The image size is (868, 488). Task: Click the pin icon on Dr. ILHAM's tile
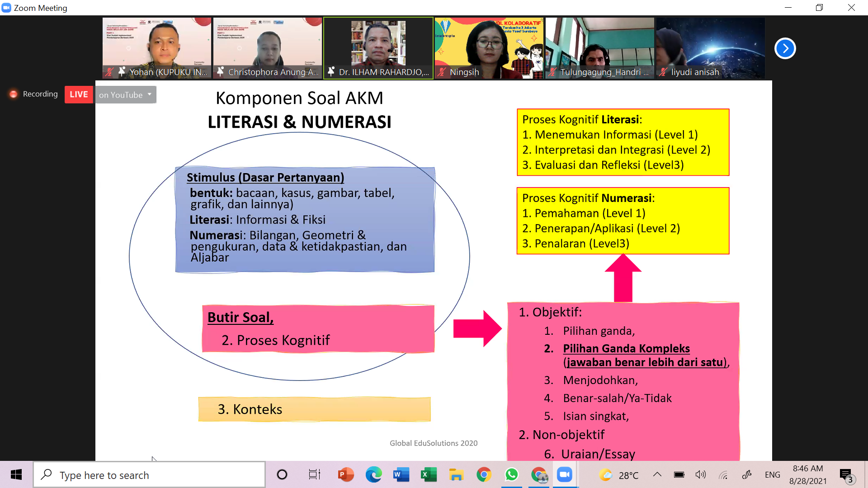pyautogui.click(x=331, y=71)
